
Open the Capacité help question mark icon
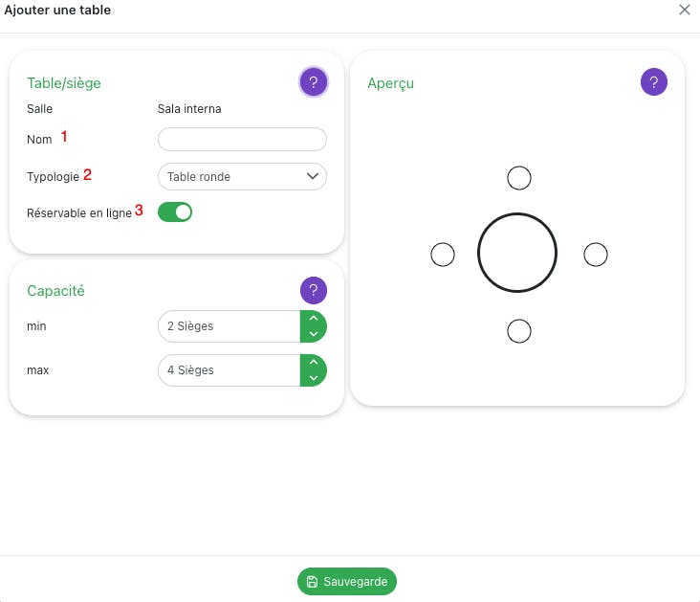[x=314, y=290]
